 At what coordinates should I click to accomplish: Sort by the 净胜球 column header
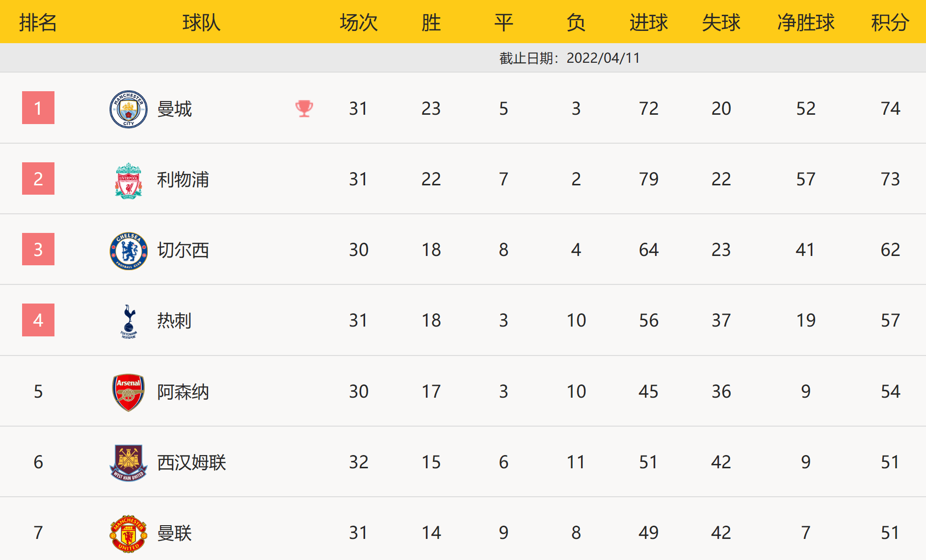click(806, 23)
